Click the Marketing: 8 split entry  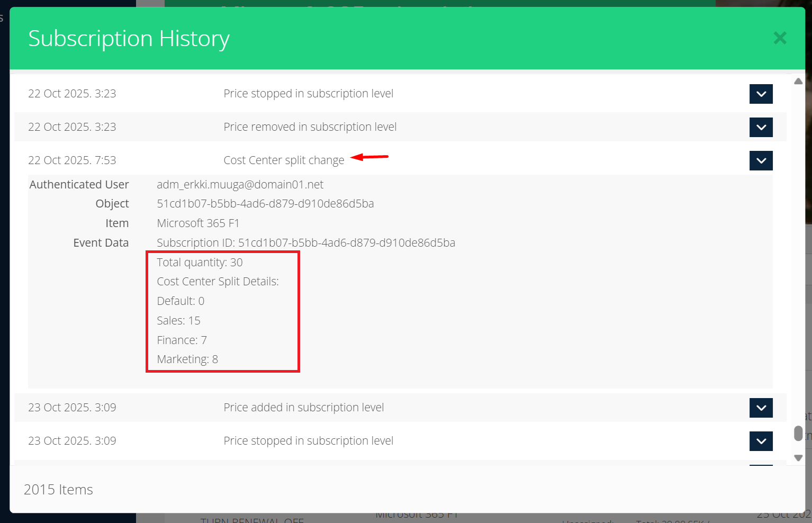click(x=187, y=359)
